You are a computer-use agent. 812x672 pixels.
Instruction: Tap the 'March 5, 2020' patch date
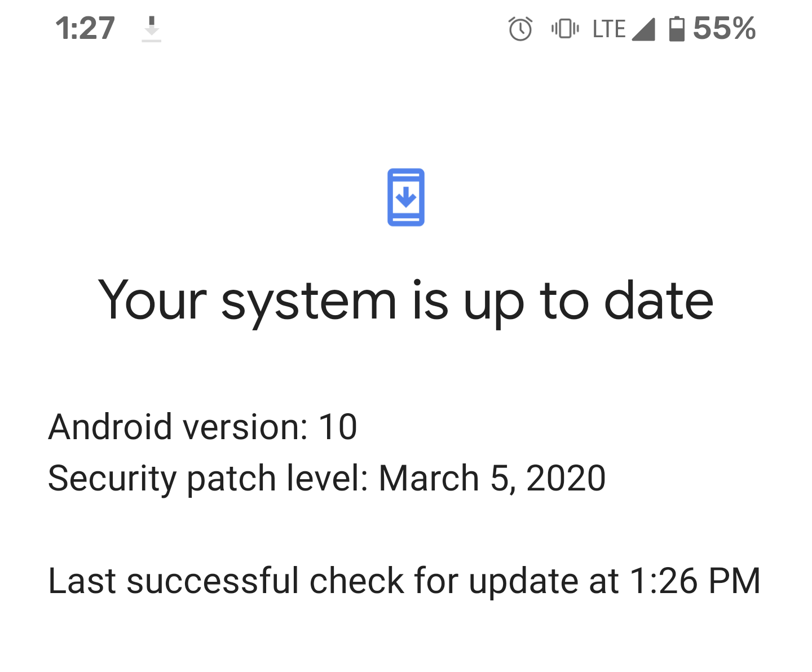tap(492, 479)
